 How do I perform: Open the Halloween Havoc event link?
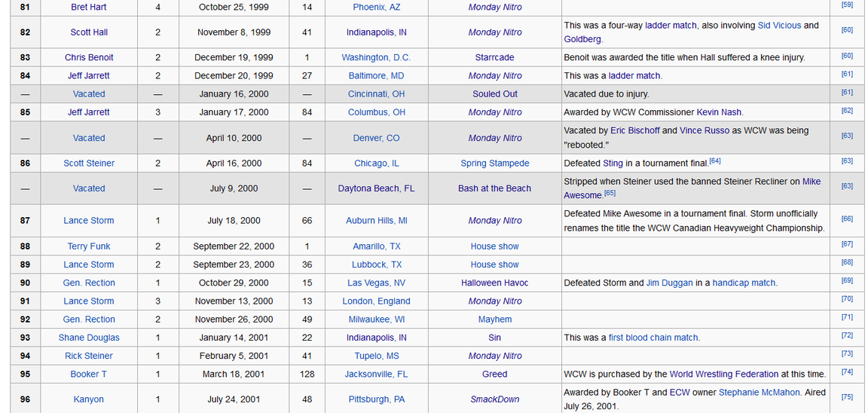click(x=495, y=283)
